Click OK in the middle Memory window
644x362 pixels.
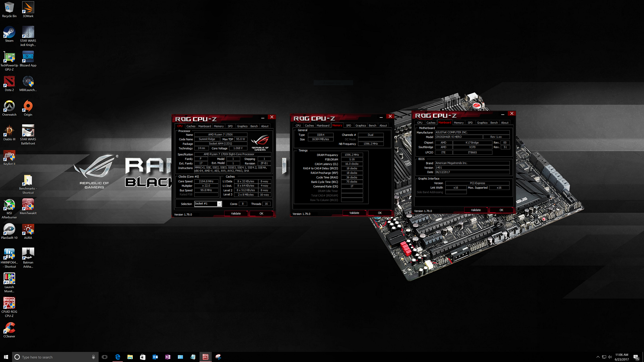click(x=380, y=213)
